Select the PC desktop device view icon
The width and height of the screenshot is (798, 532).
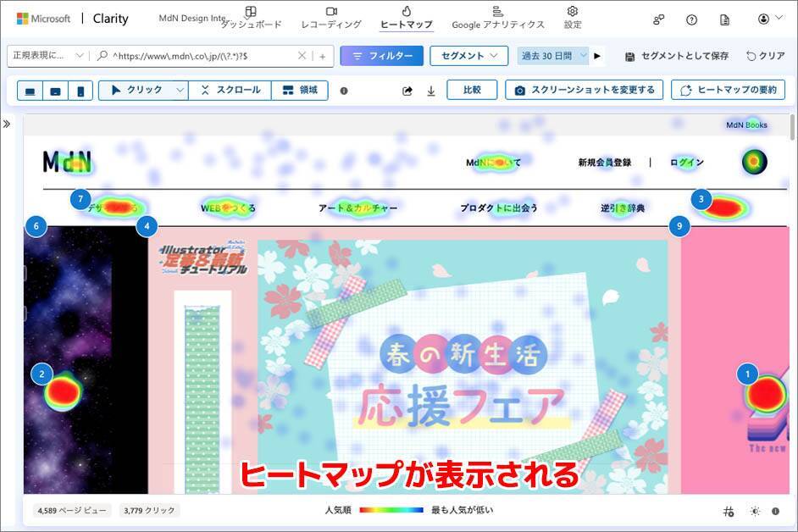[31, 91]
